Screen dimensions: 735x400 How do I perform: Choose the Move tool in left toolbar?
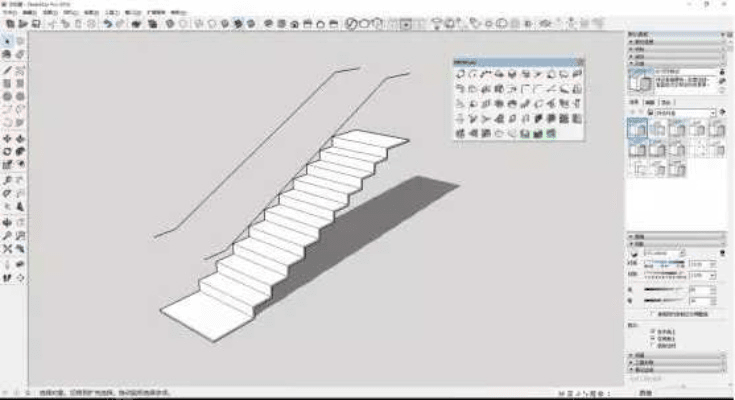tap(8, 138)
